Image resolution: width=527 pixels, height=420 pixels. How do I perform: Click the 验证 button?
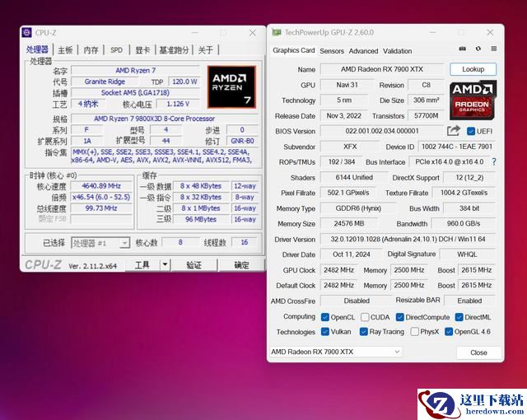tap(194, 265)
